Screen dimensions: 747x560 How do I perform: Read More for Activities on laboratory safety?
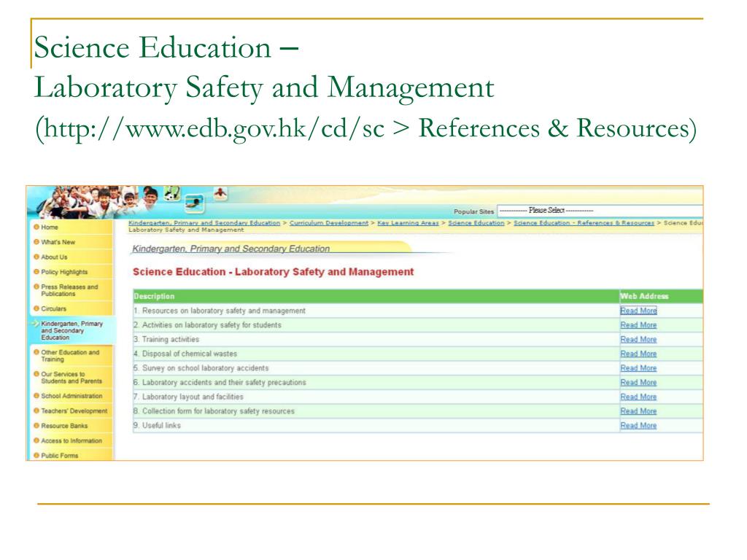pyautogui.click(x=638, y=324)
